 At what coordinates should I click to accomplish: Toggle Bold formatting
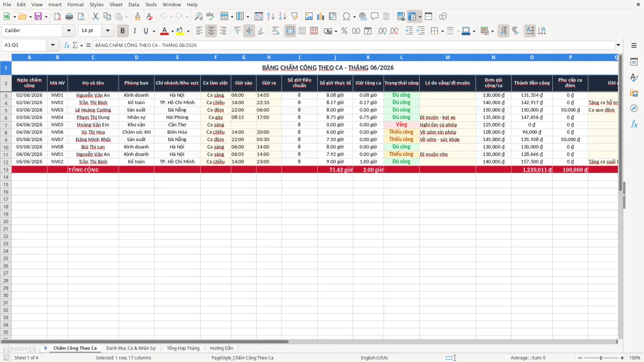[123, 31]
